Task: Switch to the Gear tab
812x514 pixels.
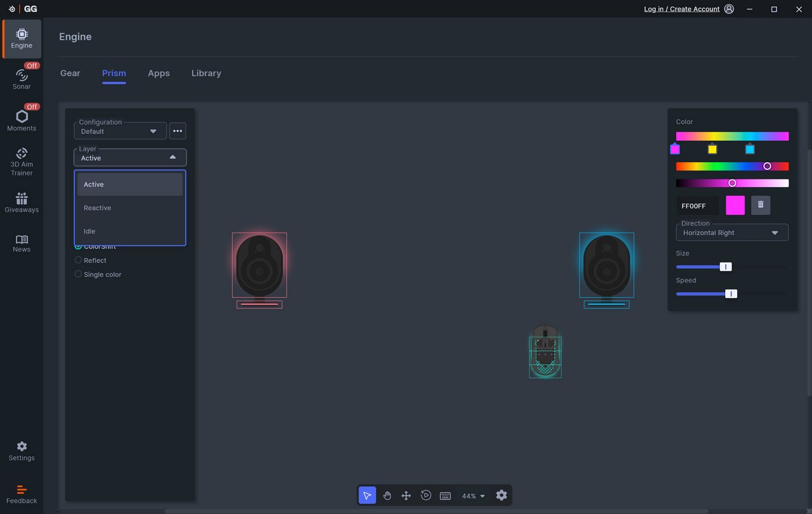Action: (x=70, y=74)
